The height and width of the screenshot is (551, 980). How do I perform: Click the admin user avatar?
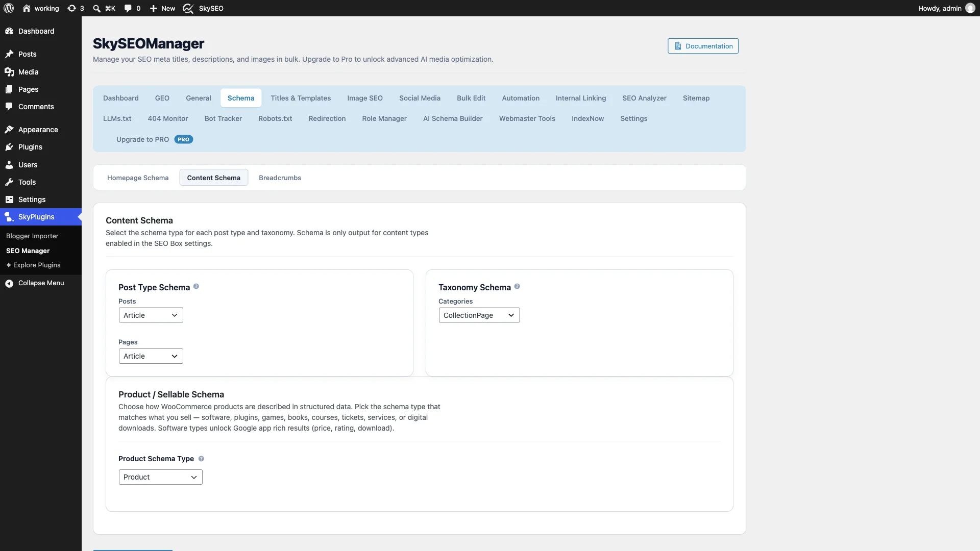970,8
